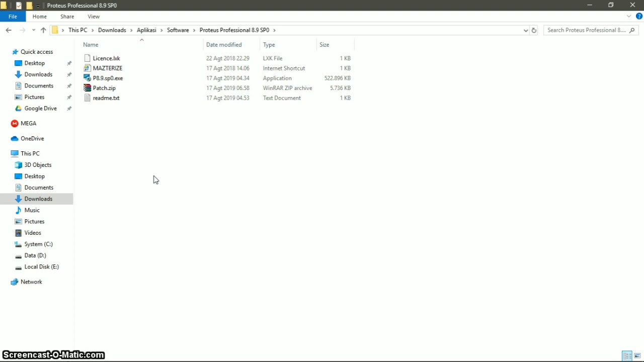This screenshot has height=362, width=644.
Task: Expand the ribbon with the chevron
Action: pyautogui.click(x=629, y=17)
